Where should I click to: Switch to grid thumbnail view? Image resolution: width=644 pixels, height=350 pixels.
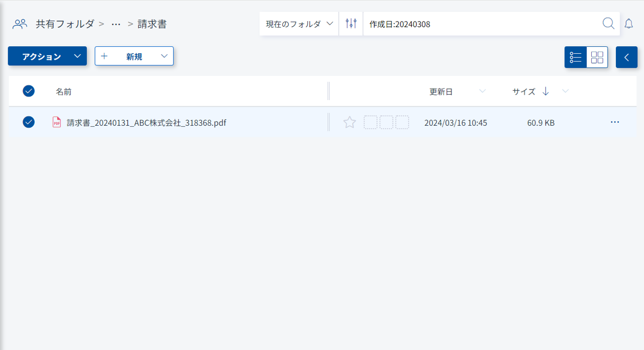[597, 57]
